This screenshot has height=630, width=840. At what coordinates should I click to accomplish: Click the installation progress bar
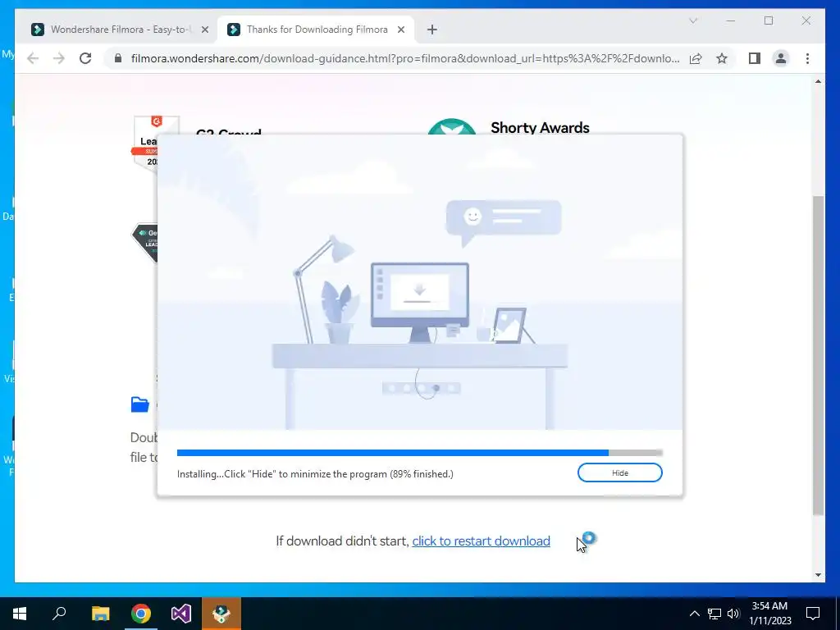(419, 453)
